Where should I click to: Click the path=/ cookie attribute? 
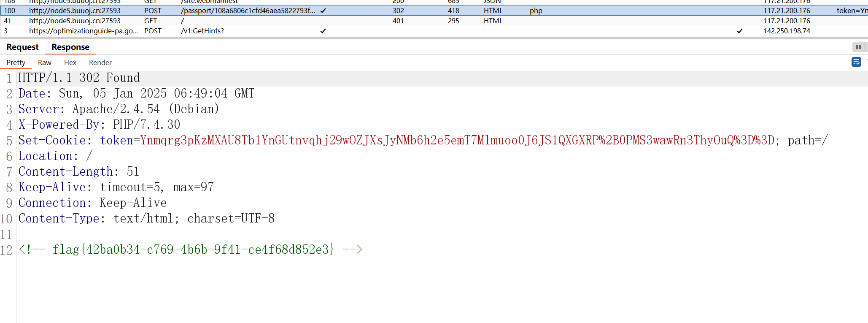click(x=808, y=140)
